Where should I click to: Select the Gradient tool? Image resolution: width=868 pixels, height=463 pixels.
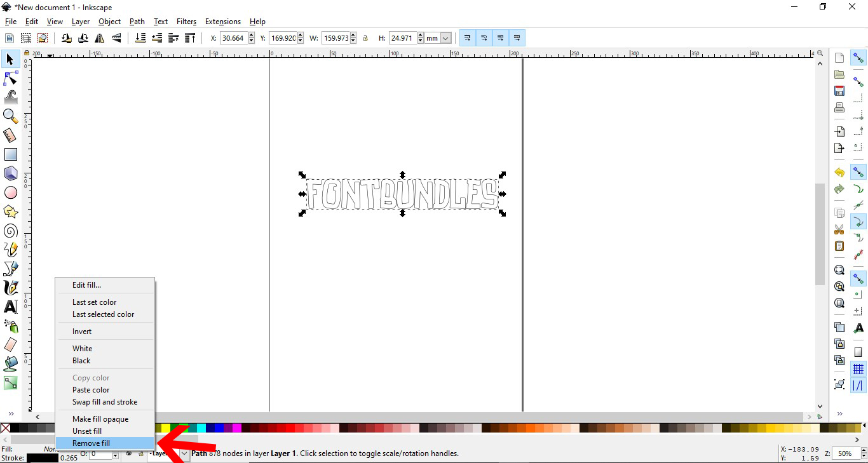pos(10,383)
